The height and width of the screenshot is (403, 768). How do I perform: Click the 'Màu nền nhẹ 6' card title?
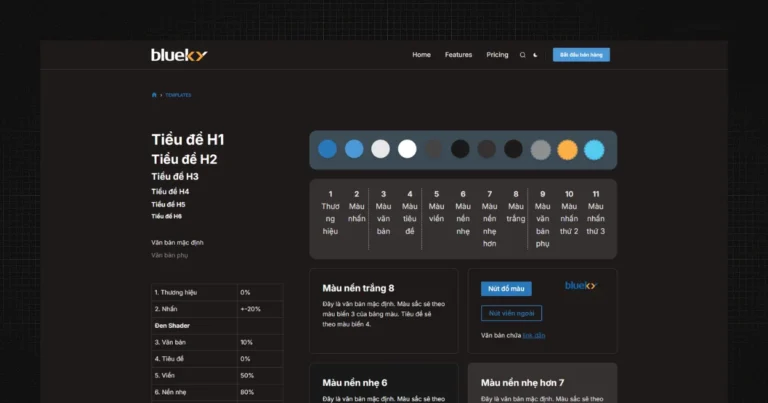click(x=355, y=383)
